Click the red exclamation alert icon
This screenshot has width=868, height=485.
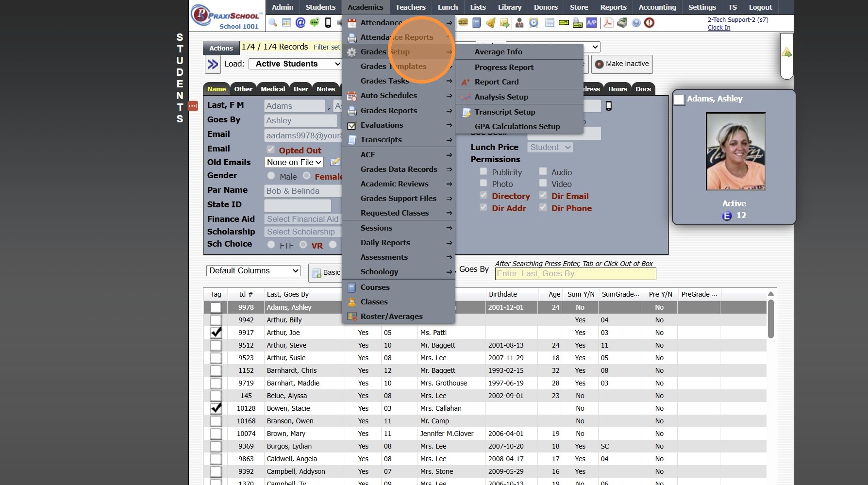(x=650, y=22)
